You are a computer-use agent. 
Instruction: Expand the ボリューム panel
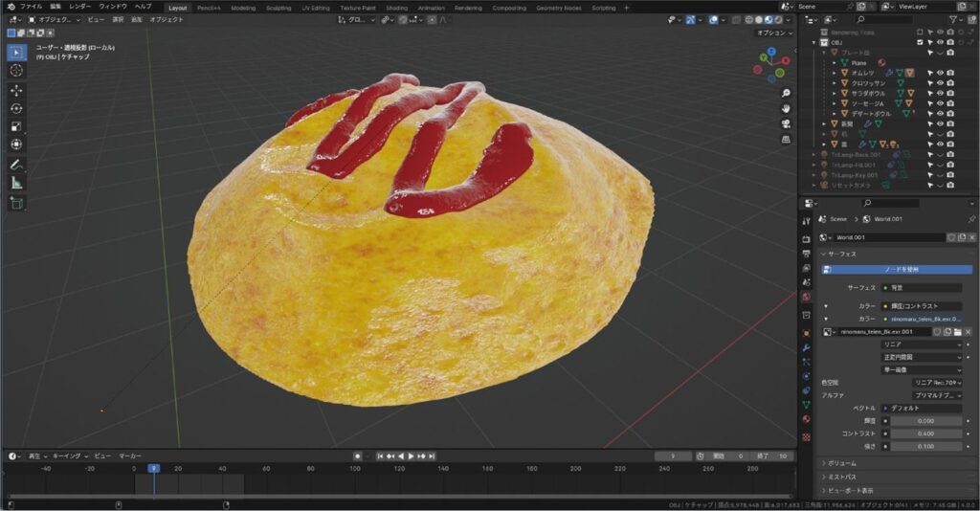point(840,463)
